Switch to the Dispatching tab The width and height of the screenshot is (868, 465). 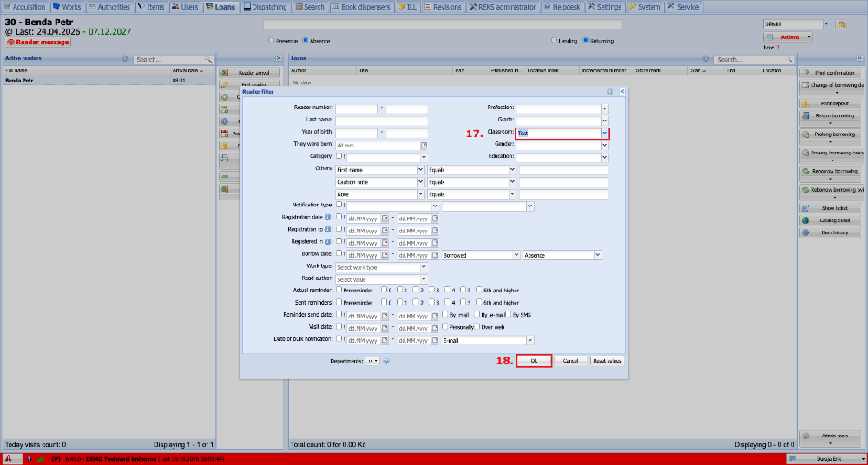(x=265, y=7)
